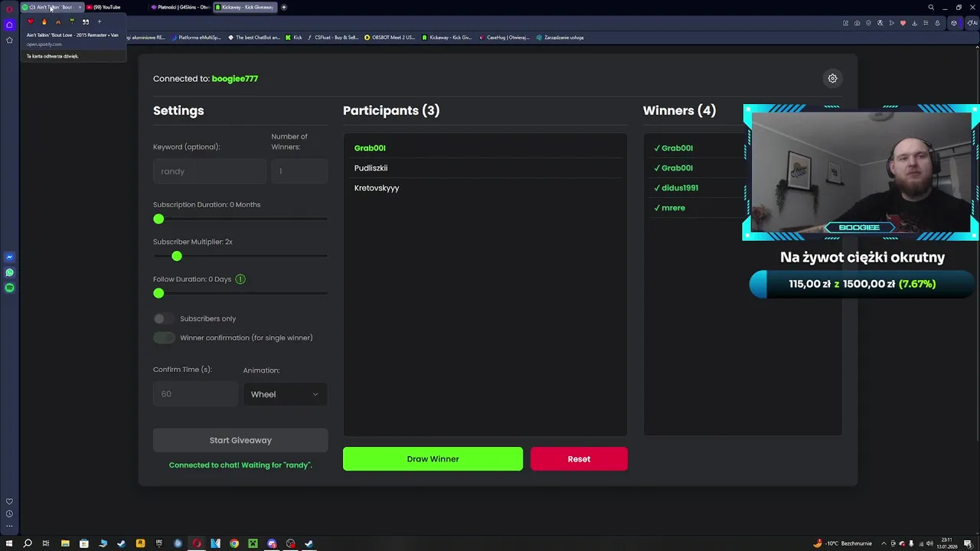Open WhatsApp in the Opera sidebar
Image resolution: width=980 pixels, height=551 pixels.
point(9,272)
